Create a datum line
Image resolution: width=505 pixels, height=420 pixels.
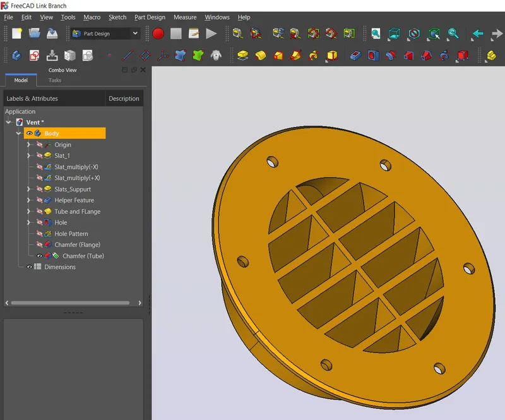pyautogui.click(x=128, y=56)
